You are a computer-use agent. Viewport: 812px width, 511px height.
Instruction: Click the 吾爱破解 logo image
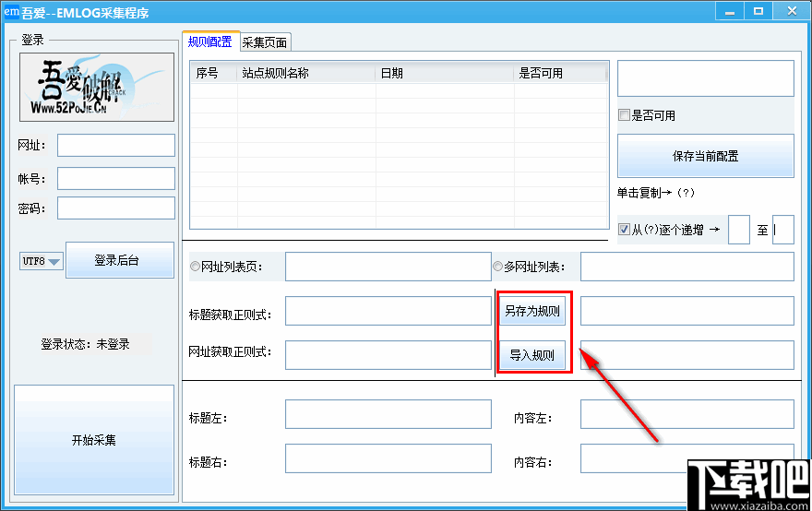pyautogui.click(x=97, y=87)
